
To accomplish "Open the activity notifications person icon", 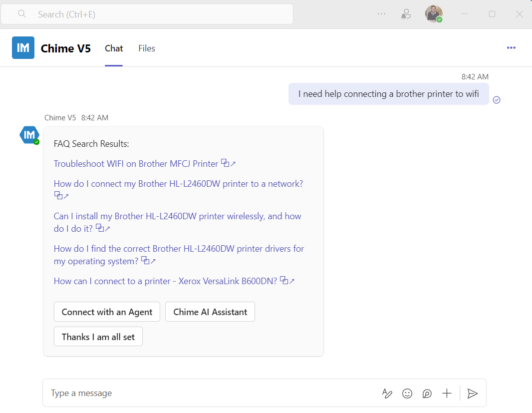I will (406, 14).
